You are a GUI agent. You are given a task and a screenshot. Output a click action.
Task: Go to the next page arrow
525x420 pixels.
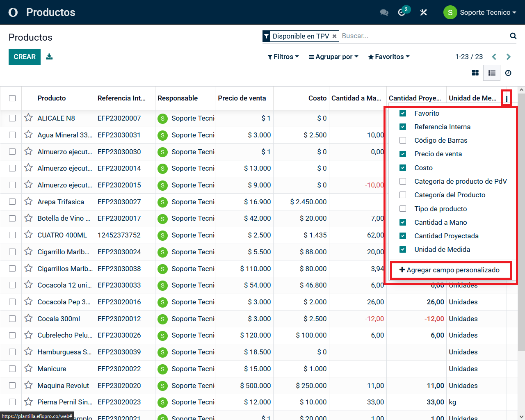coord(509,57)
